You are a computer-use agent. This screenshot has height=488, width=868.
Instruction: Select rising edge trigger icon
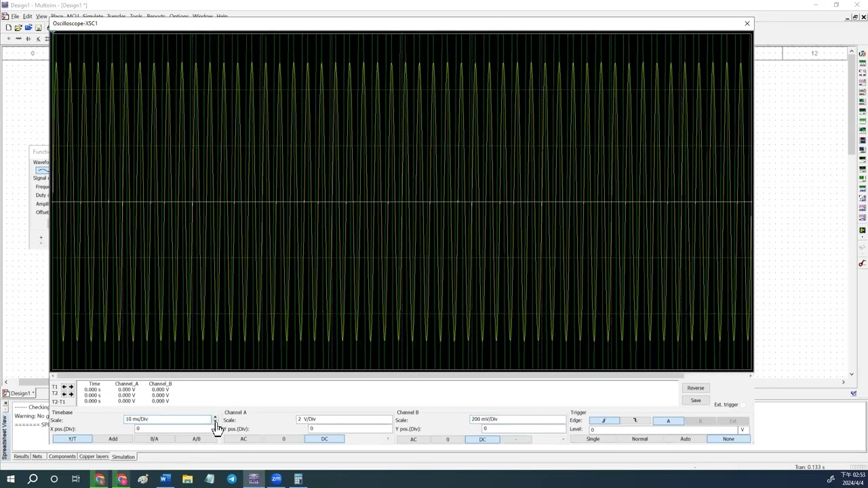604,421
